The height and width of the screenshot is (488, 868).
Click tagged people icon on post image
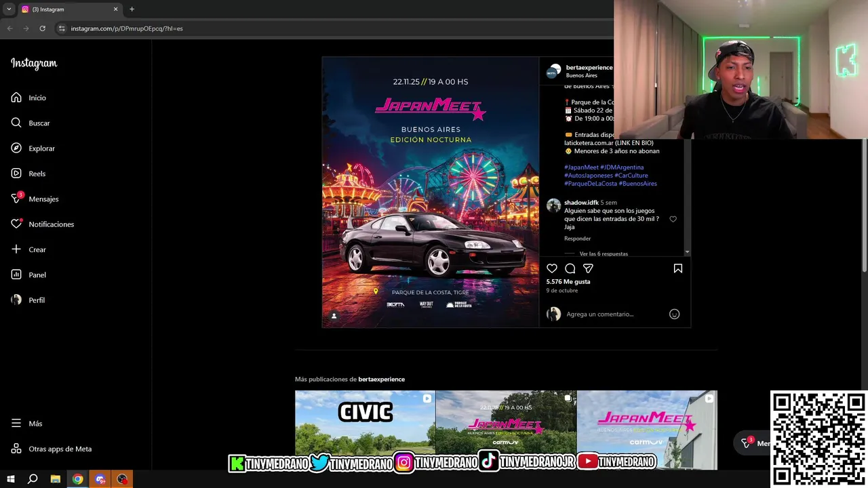click(334, 316)
